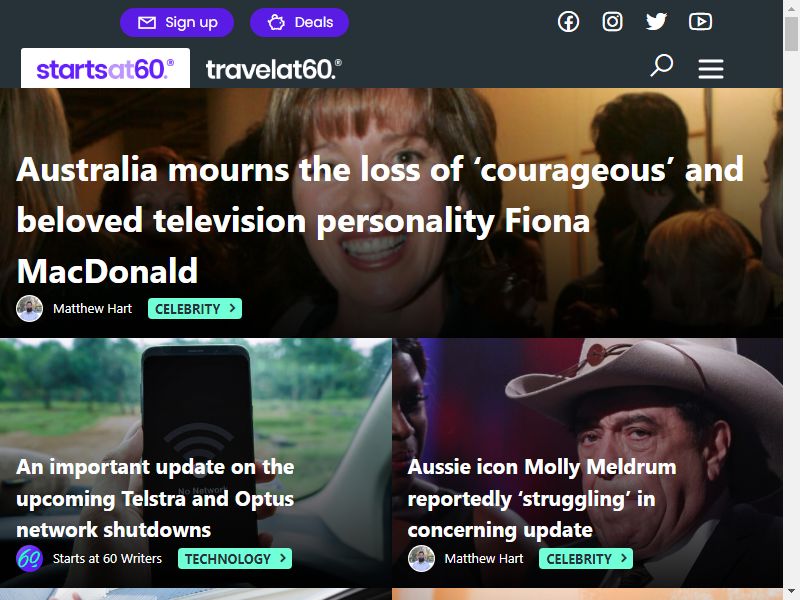Click Matthew Hart avatar on Molly Meldrum story
800x600 pixels.
tap(421, 559)
